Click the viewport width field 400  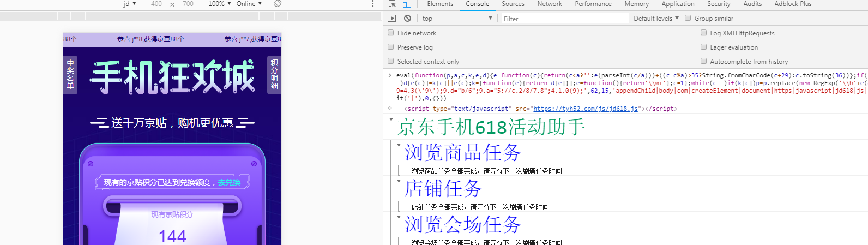pyautogui.click(x=156, y=4)
